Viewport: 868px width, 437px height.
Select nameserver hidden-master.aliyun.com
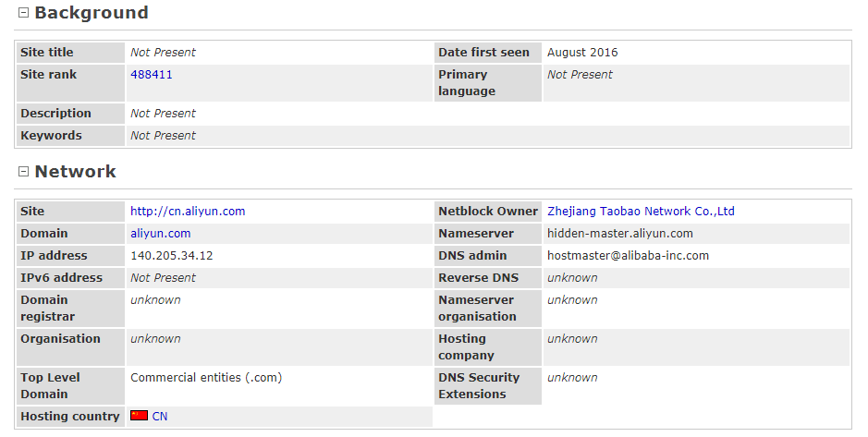point(620,234)
